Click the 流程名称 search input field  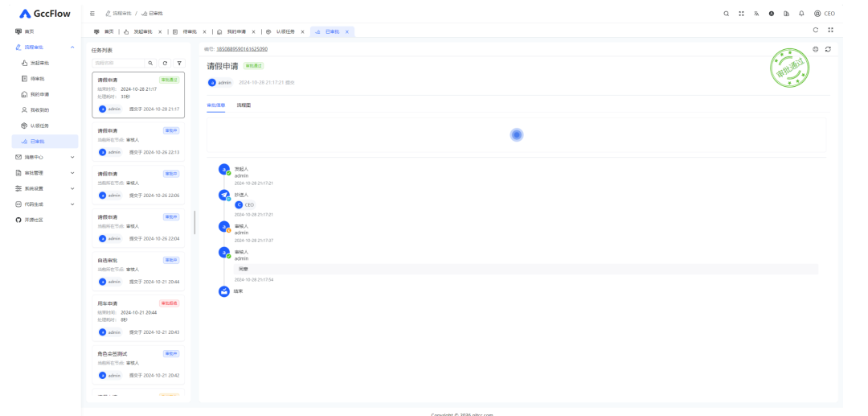coord(118,63)
